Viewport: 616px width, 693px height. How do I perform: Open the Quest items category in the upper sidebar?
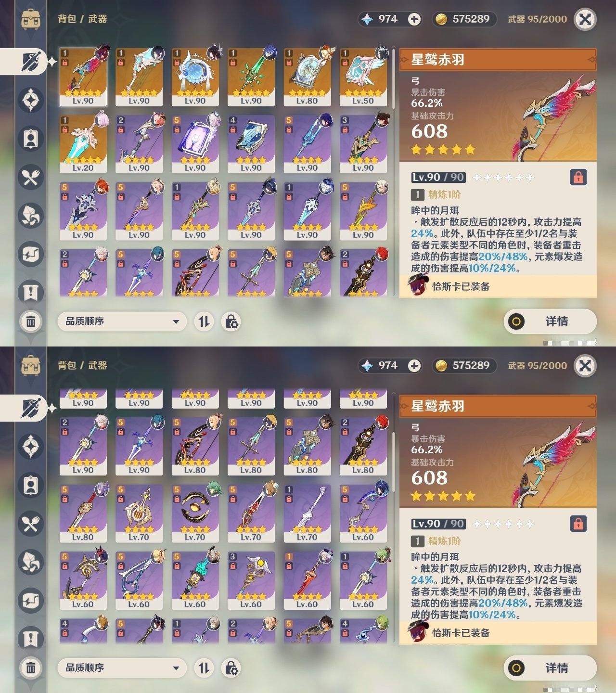tap(31, 293)
